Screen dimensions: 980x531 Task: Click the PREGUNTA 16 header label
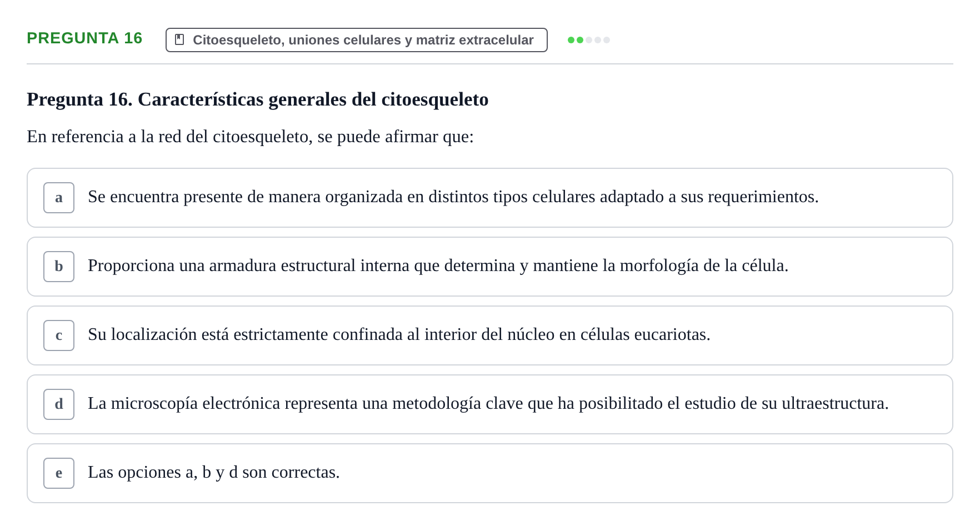[84, 38]
